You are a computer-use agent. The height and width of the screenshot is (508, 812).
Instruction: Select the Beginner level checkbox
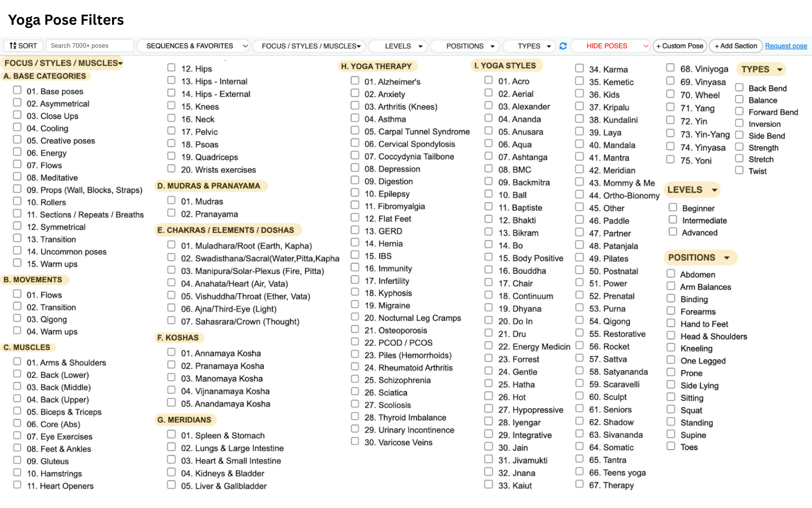673,207
